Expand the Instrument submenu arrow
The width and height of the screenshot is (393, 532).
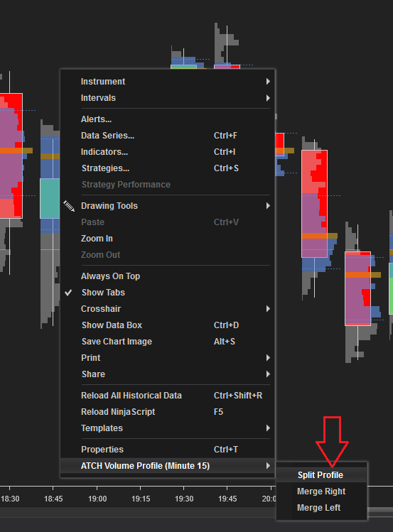click(268, 82)
